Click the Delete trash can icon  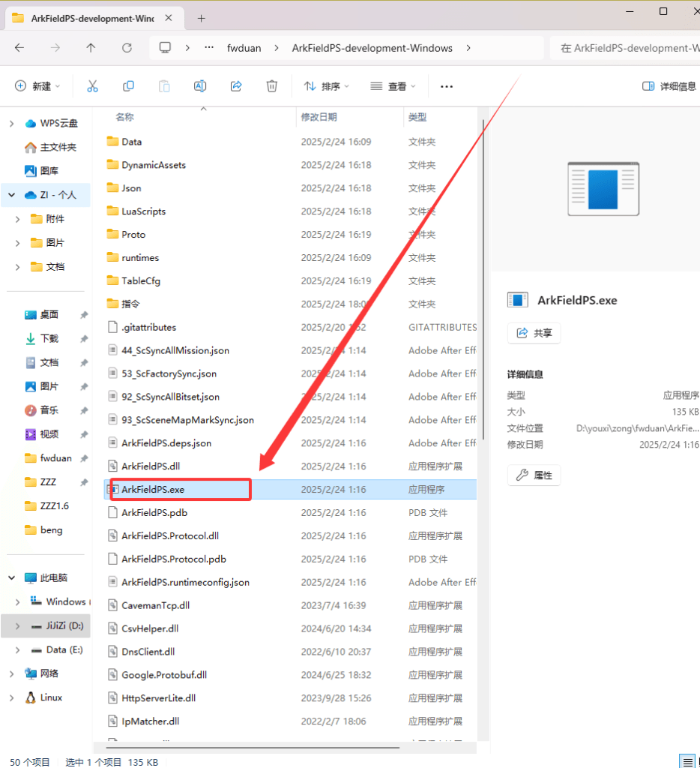(x=272, y=86)
